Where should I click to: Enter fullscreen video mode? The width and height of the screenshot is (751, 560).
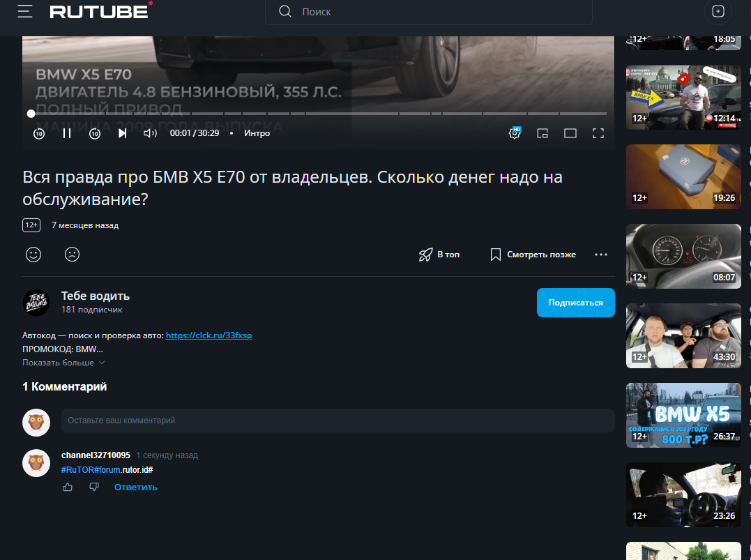(598, 133)
